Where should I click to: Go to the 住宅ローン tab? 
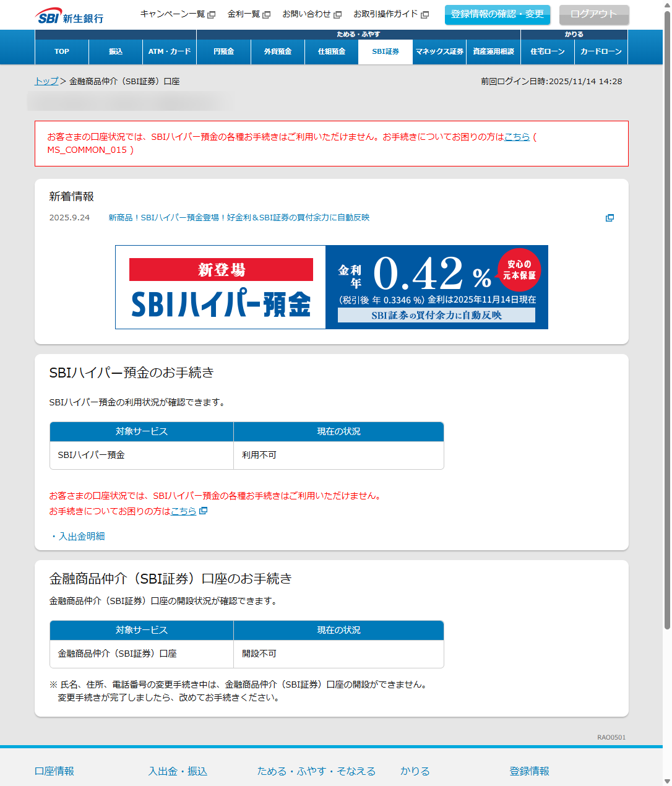point(548,52)
